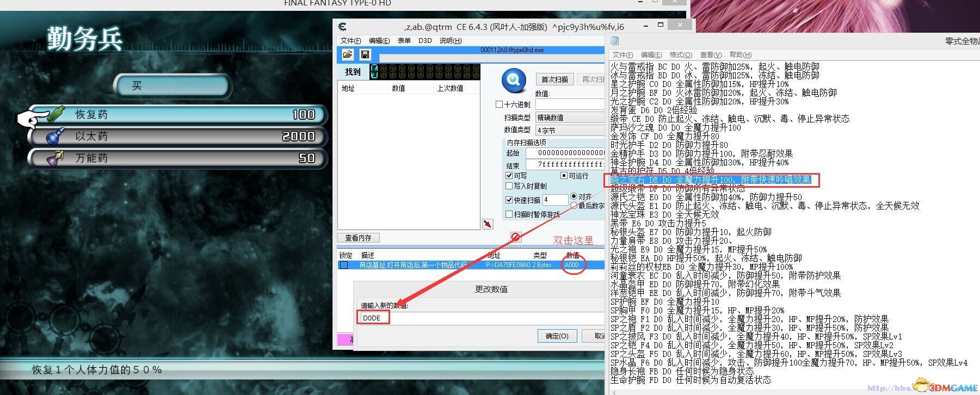Open Notepad 帮助(H) menu

coord(741,55)
